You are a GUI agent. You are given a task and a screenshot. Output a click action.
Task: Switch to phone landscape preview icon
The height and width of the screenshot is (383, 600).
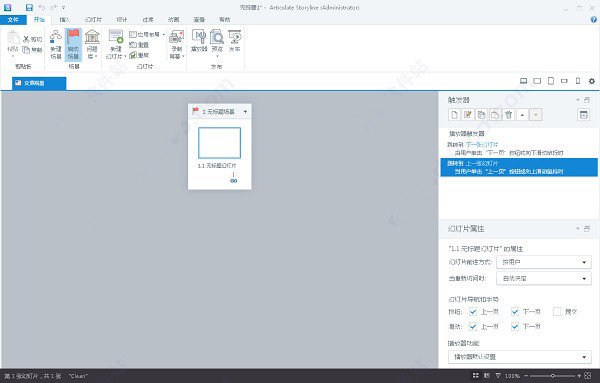pyautogui.click(x=564, y=81)
